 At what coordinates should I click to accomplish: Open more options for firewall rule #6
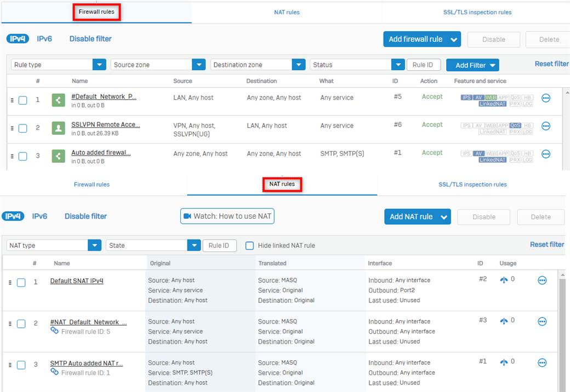tap(546, 126)
